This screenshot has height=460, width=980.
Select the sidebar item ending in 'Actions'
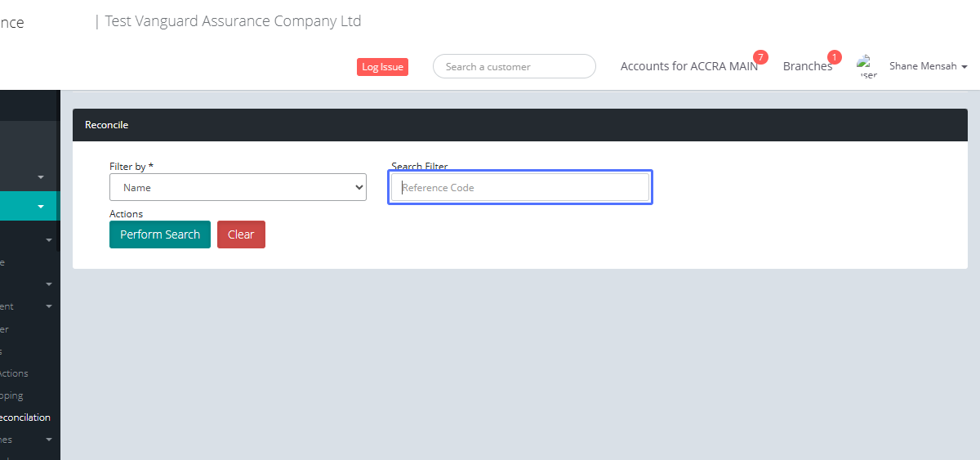coord(15,373)
